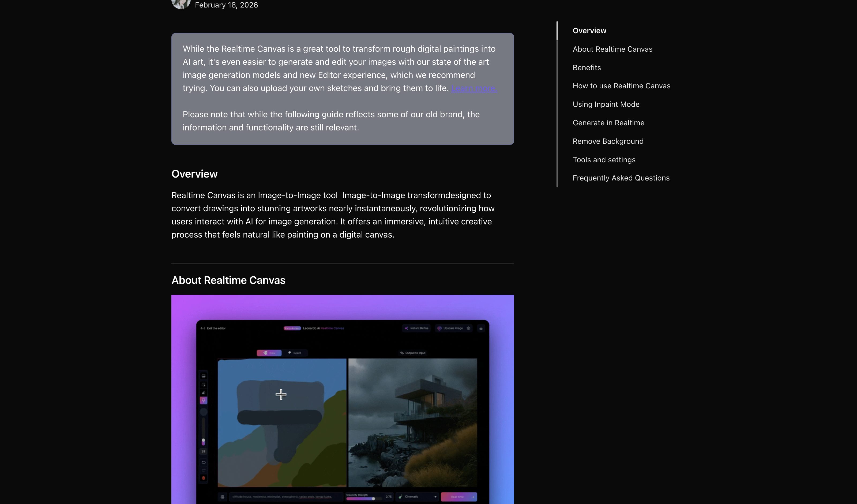Viewport: 857px width, 504px height.
Task: Select the upload image tool icon
Action: pyautogui.click(x=203, y=376)
